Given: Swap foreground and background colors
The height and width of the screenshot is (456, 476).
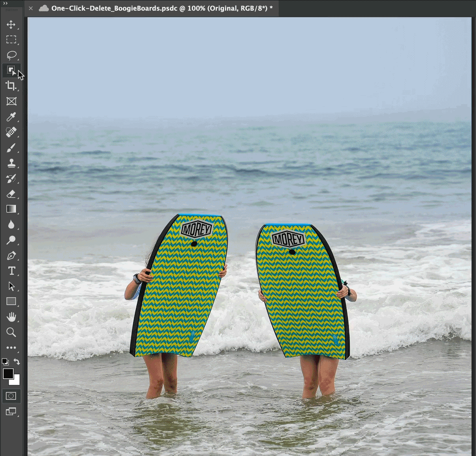Looking at the screenshot, I should coord(16,362).
